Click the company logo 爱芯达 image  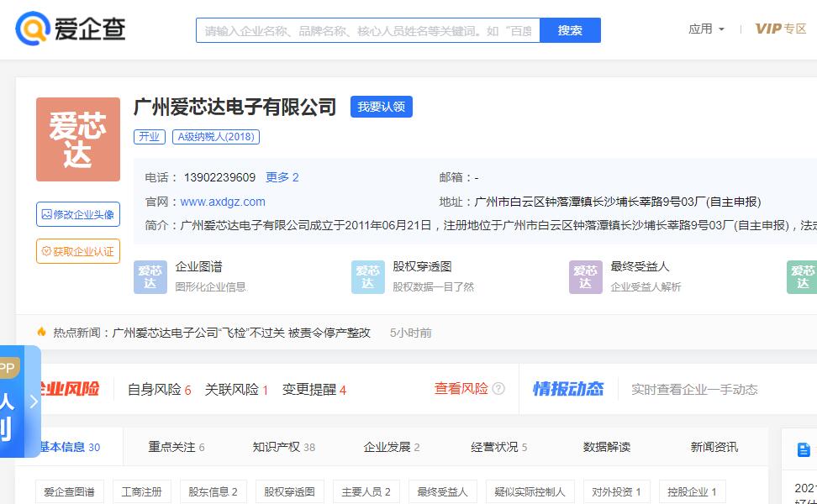coord(78,139)
